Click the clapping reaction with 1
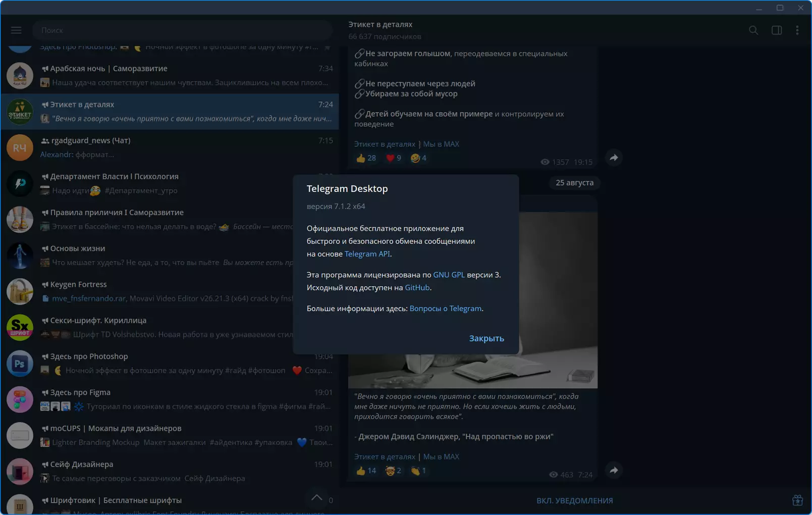The width and height of the screenshot is (812, 515). pyautogui.click(x=418, y=471)
